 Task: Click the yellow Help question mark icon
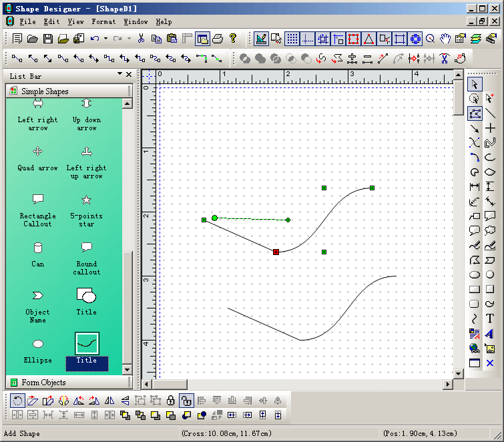234,39
